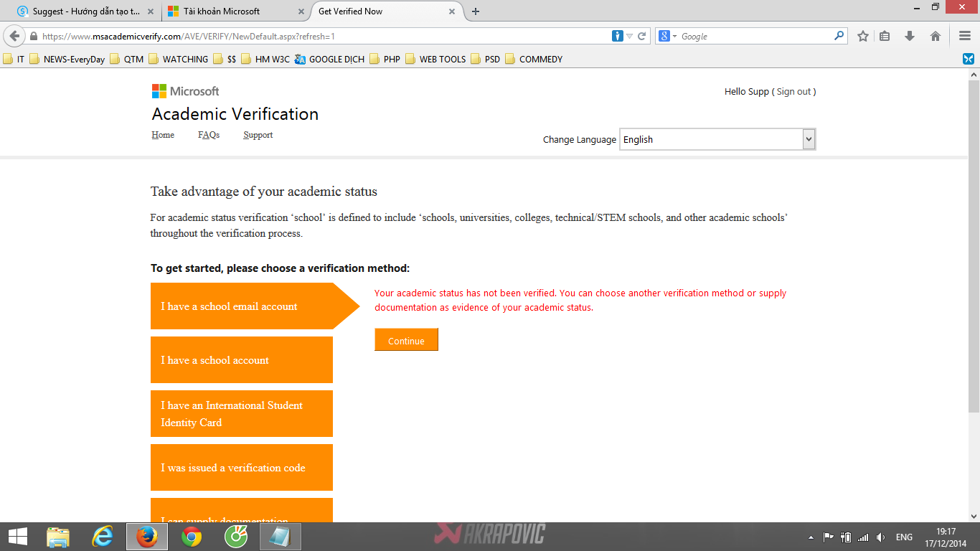Open the Firefox downloads arrow
The height and width of the screenshot is (551, 980).
(910, 36)
